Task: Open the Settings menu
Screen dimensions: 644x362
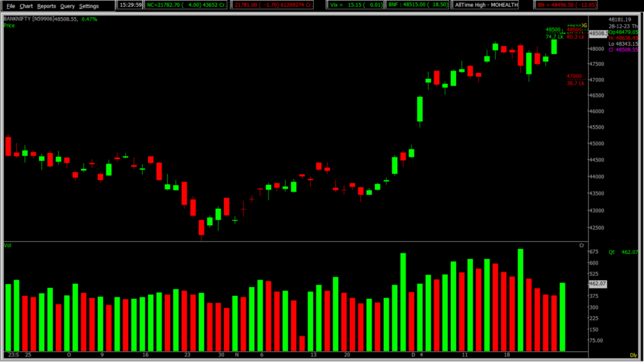Action: pos(89,6)
